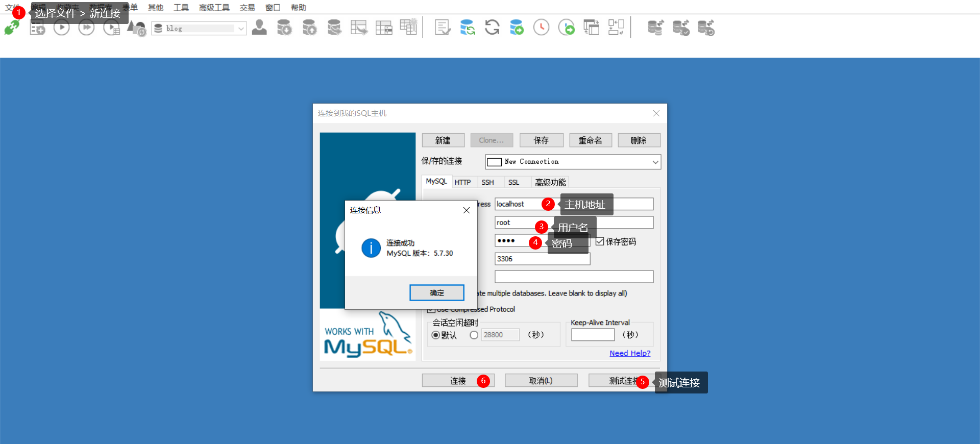Click the blue database with green arrow icon
The image size is (980, 444).
click(517, 27)
